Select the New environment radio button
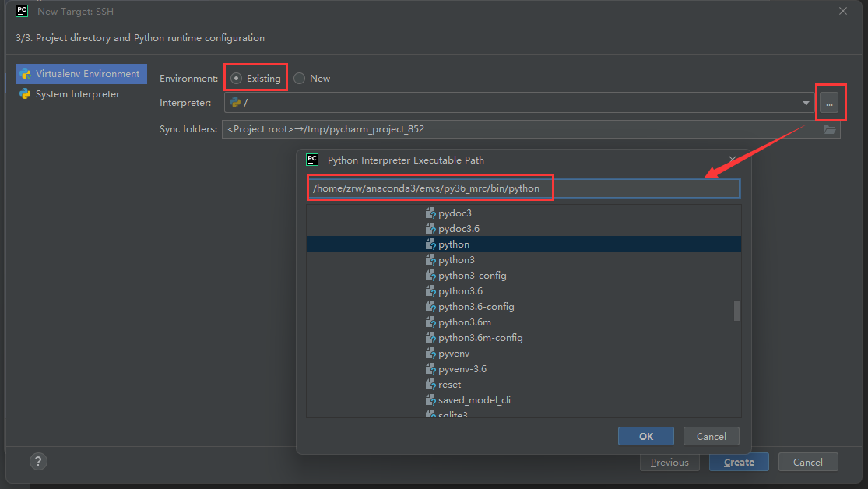The image size is (868, 489). tap(300, 79)
